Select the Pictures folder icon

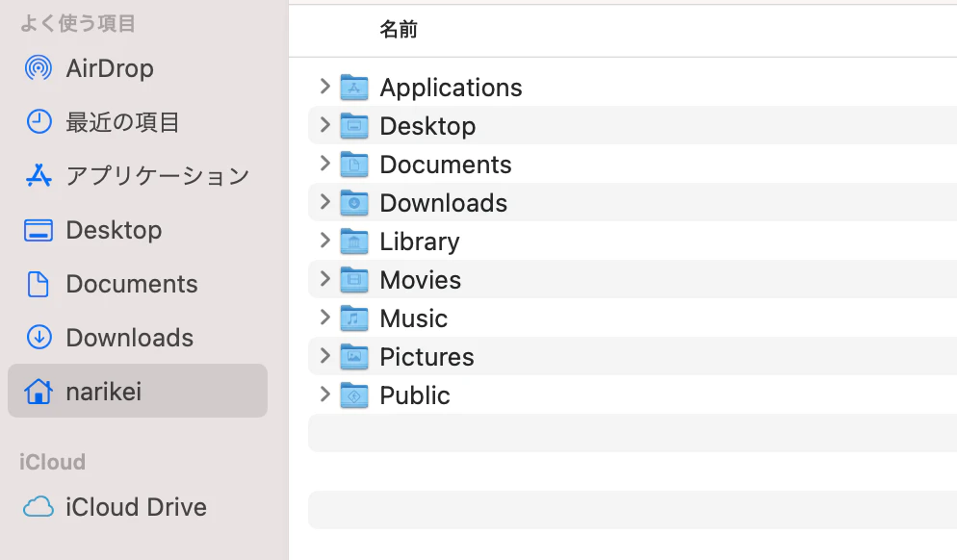[354, 356]
